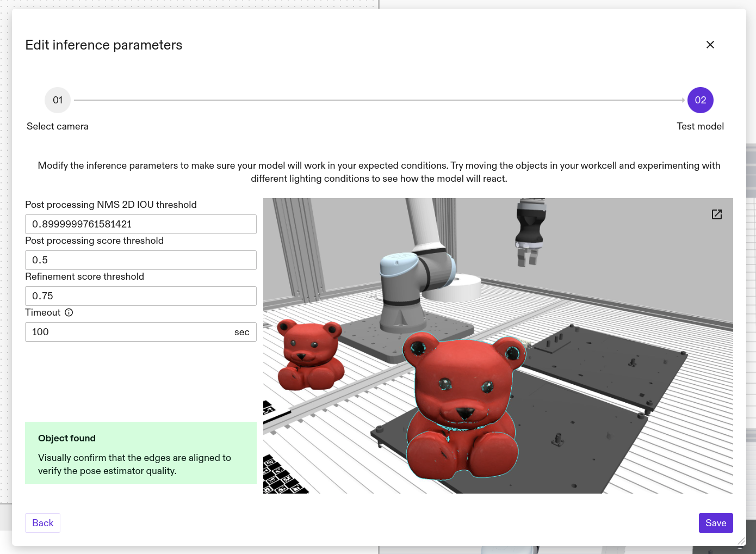Click the Object found status banner
Screen dimensions: 756x554
140,453
